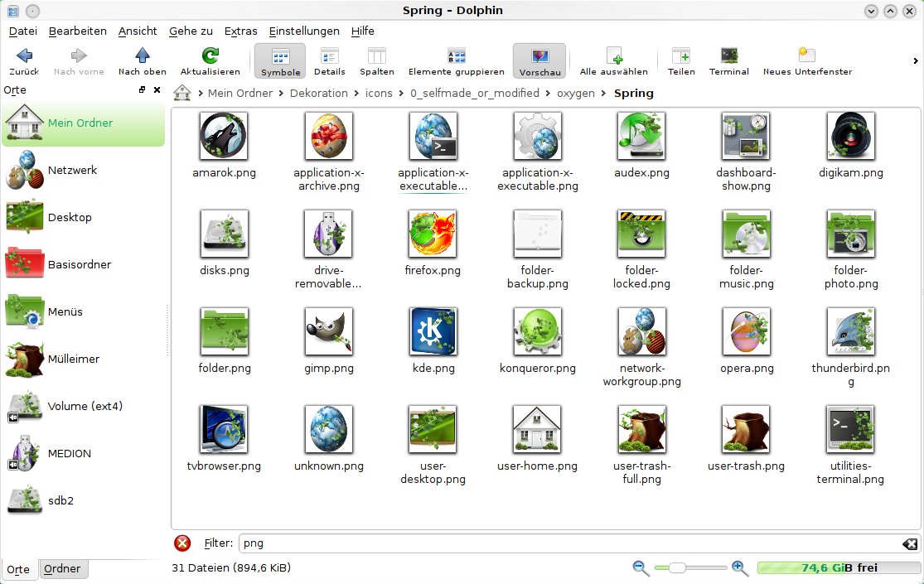Viewport: 924px width, 584px height.
Task: Expand breadcrumb arrow before Mein Ordner
Action: tap(201, 93)
